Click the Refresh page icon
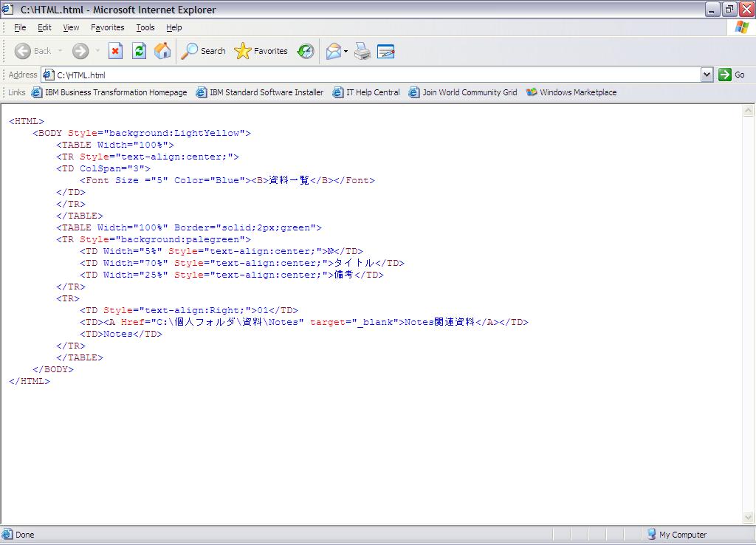Screen dimensions: 756x545 [x=139, y=51]
